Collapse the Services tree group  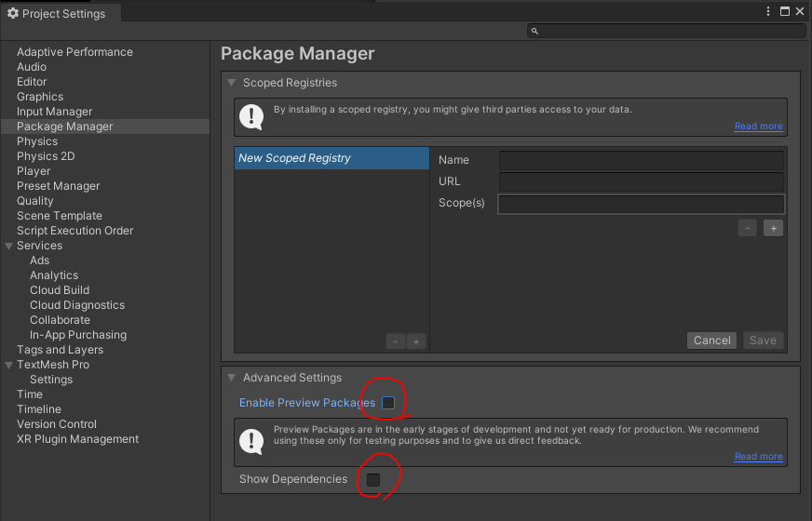point(8,246)
